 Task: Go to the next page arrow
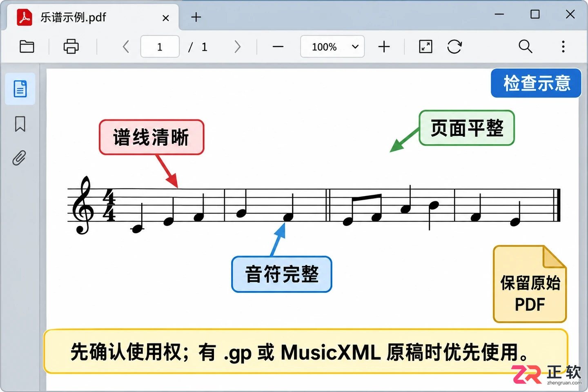pos(238,47)
